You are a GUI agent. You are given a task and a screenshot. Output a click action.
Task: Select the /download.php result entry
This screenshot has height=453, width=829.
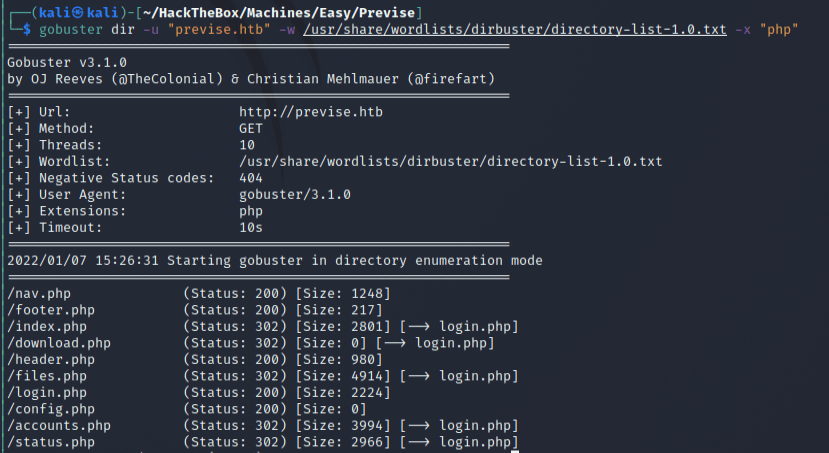click(x=59, y=343)
